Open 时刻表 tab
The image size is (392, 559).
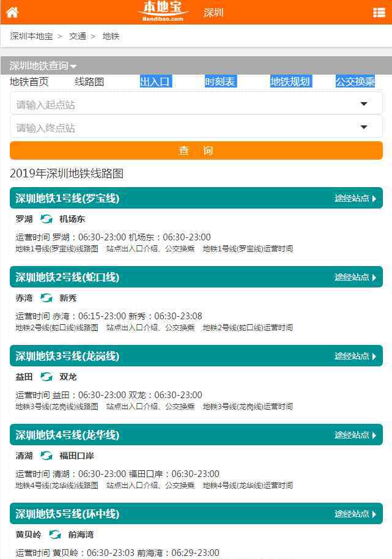click(x=221, y=81)
